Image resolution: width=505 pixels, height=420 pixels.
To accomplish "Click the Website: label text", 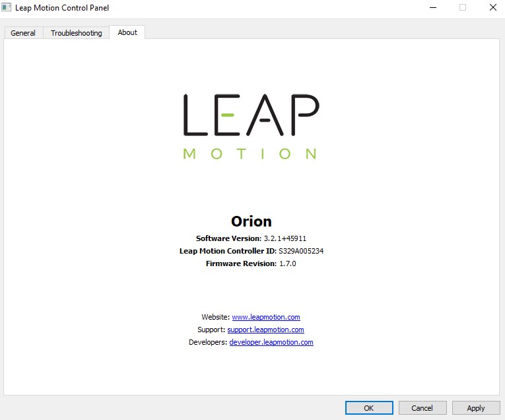I will pyautogui.click(x=216, y=317).
